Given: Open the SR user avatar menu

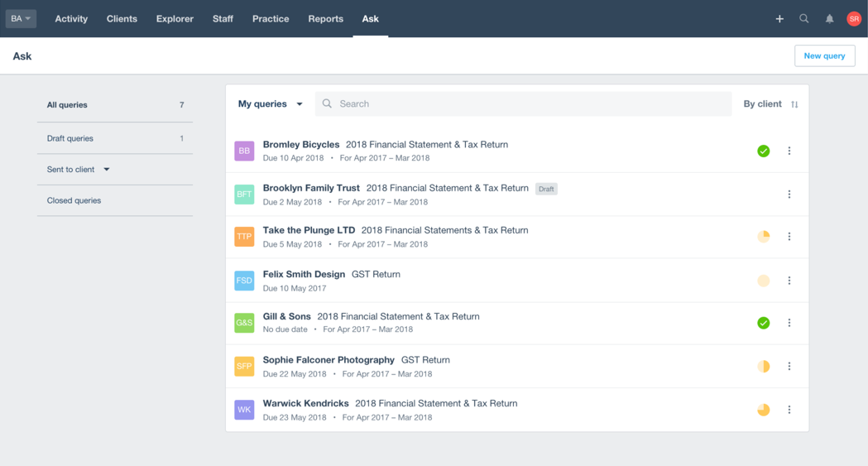Looking at the screenshot, I should point(854,19).
